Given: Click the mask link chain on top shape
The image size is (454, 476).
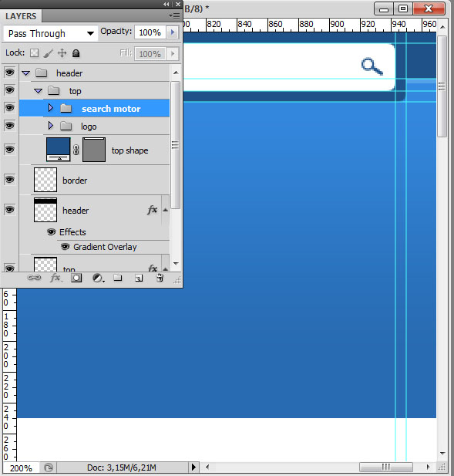Looking at the screenshot, I should click(x=76, y=150).
